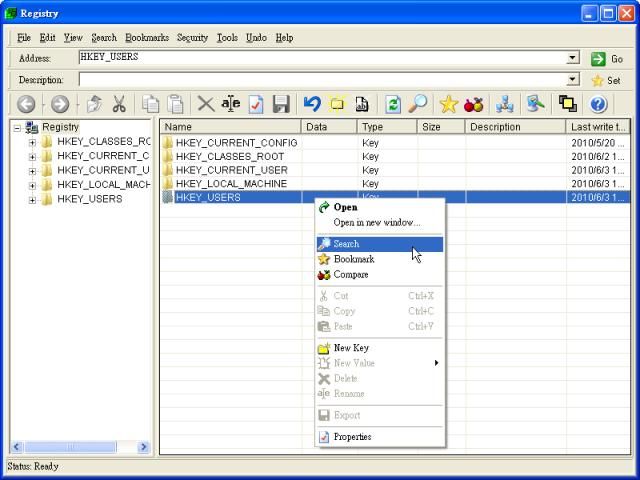Open the Bookmarks menu in menu bar

(147, 38)
